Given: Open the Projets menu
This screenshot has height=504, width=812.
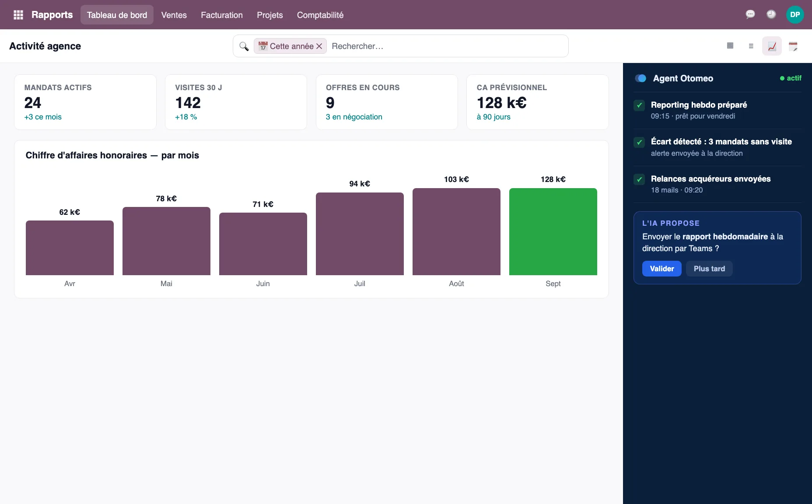Looking at the screenshot, I should pyautogui.click(x=270, y=15).
